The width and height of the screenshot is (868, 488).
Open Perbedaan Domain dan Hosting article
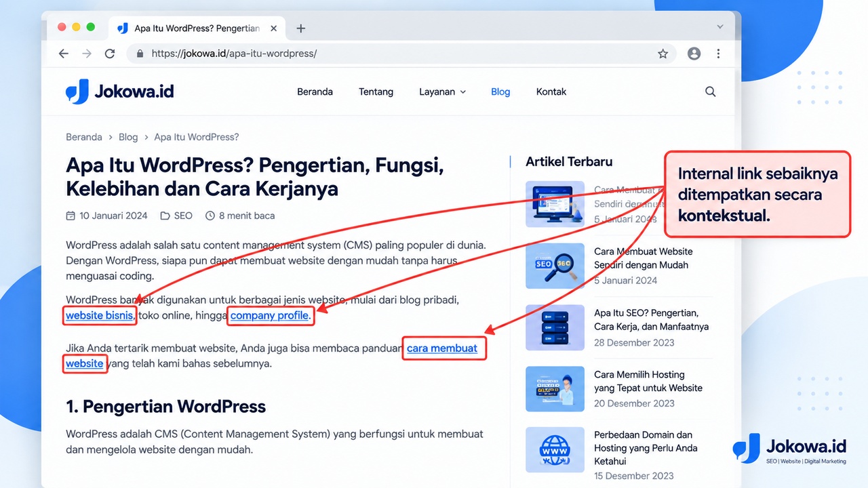pyautogui.click(x=646, y=448)
